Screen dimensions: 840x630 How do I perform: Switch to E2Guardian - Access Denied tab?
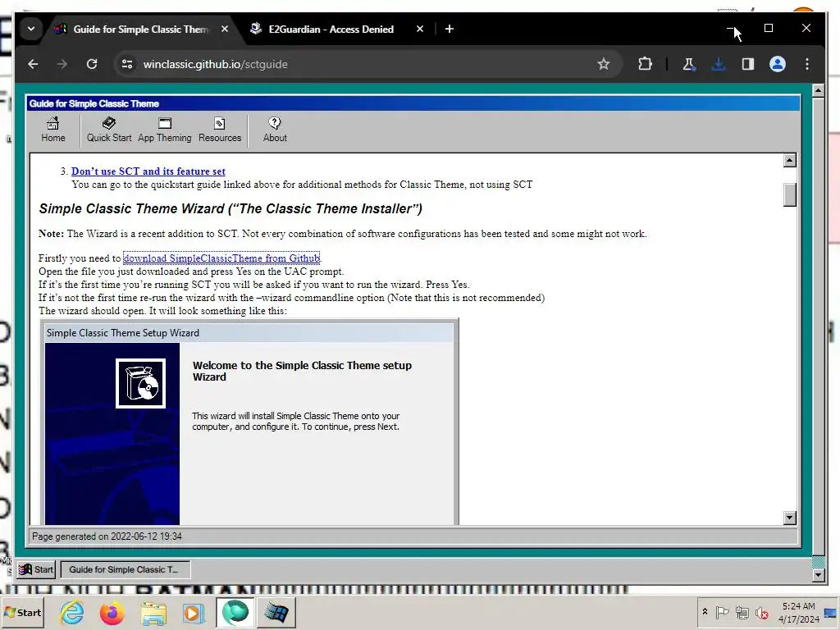click(x=331, y=29)
